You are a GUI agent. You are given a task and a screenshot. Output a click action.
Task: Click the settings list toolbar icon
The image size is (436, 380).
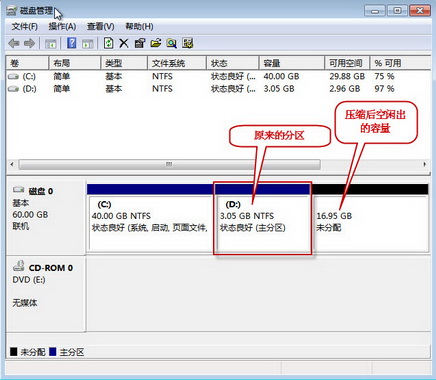point(188,43)
